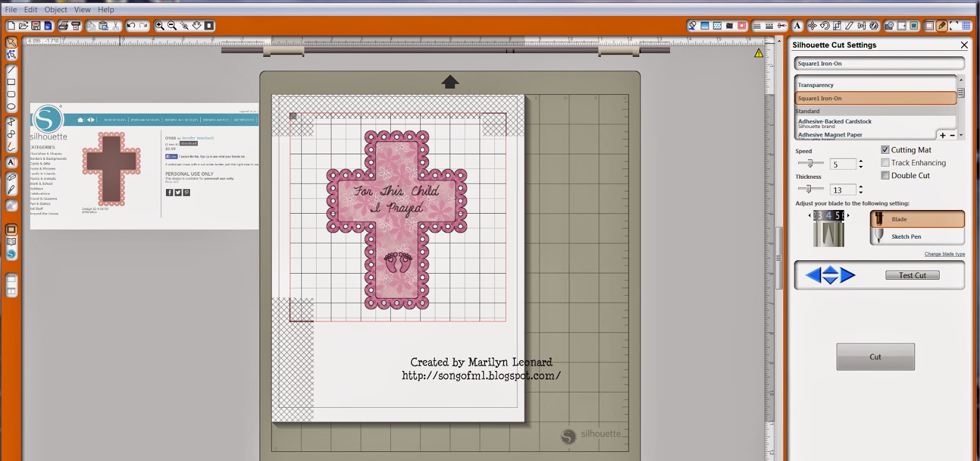The height and width of the screenshot is (461, 980).
Task: Undo the last action
Action: 131,26
